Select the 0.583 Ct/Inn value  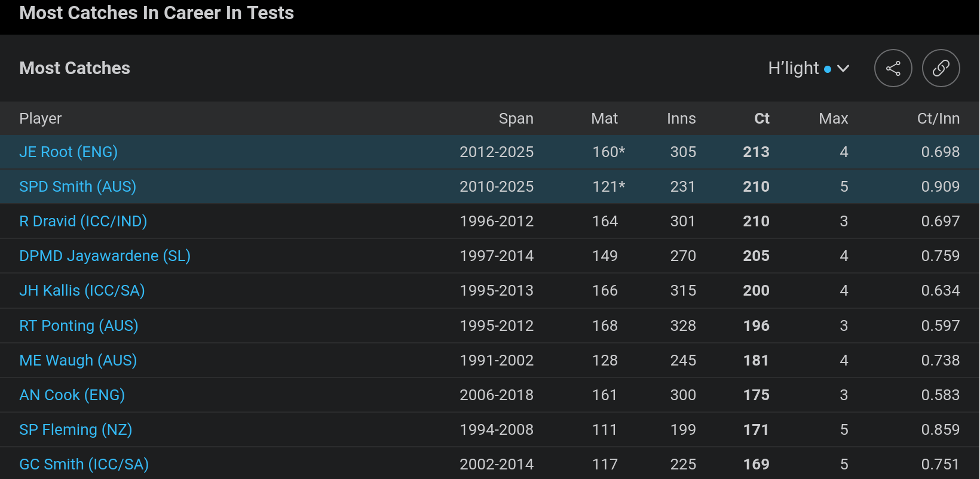[x=941, y=395]
